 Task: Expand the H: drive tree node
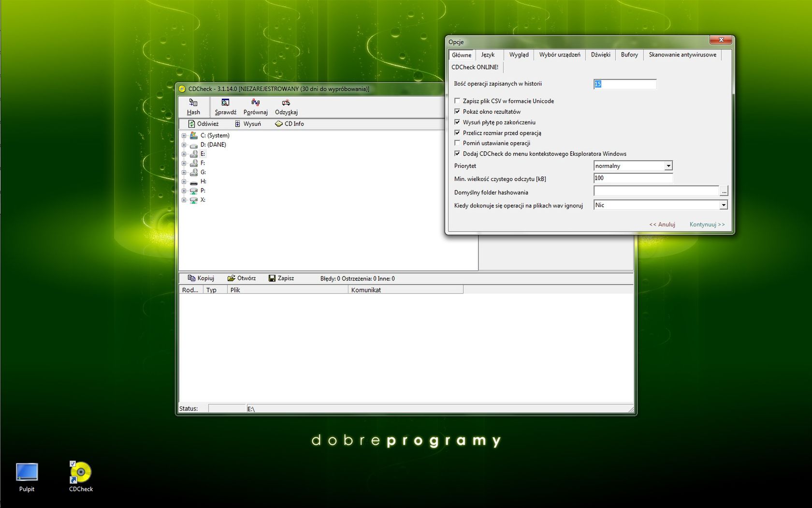pos(184,181)
